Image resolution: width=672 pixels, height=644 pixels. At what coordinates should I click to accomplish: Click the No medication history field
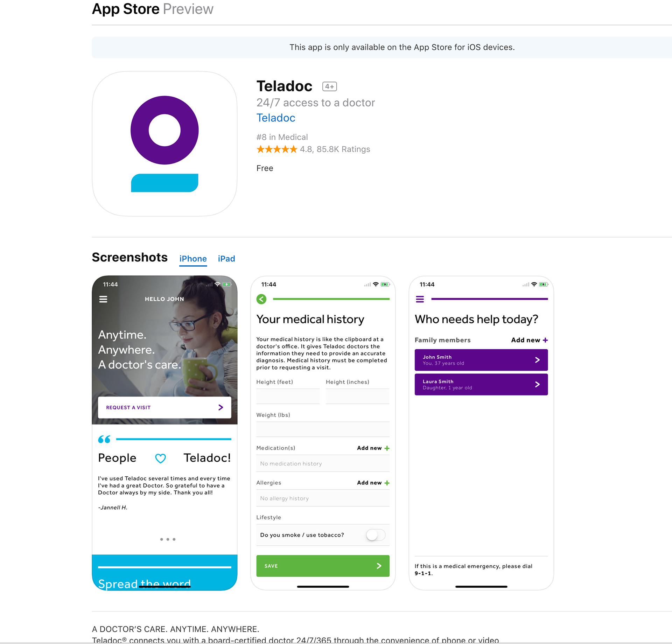pos(323,464)
